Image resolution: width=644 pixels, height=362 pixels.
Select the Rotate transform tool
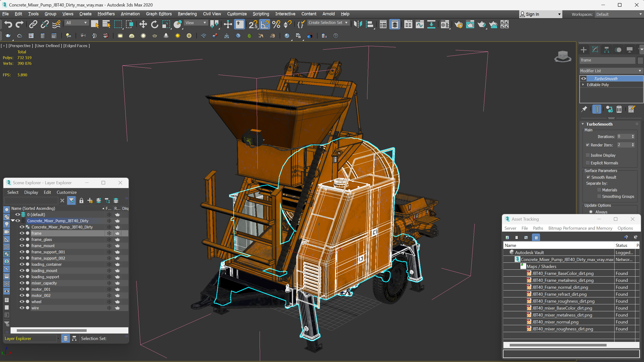pos(154,24)
